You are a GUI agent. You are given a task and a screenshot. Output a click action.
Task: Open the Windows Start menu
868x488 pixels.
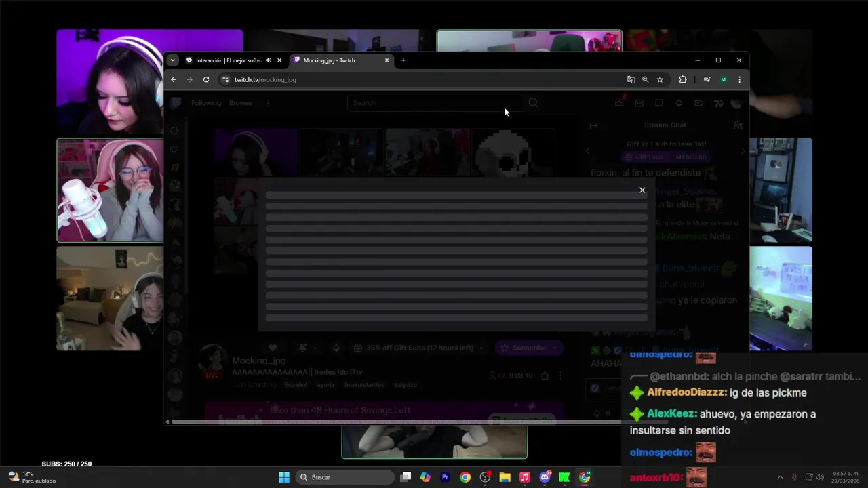284,477
